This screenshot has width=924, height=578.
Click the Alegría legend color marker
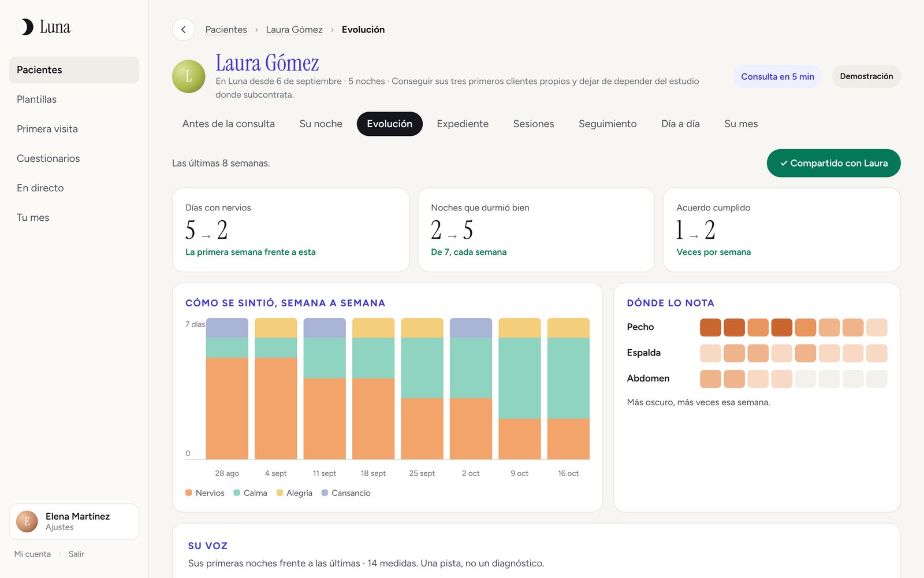pos(280,492)
